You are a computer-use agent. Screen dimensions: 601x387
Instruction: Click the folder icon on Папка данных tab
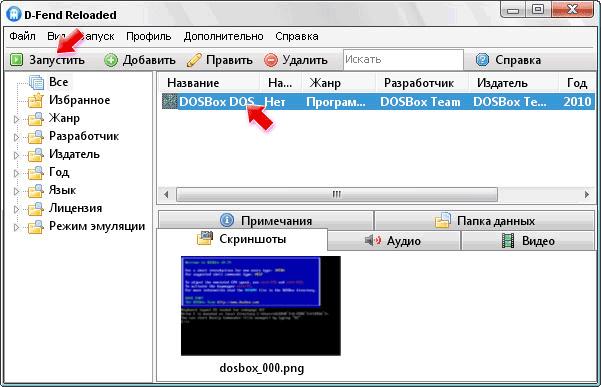point(442,220)
